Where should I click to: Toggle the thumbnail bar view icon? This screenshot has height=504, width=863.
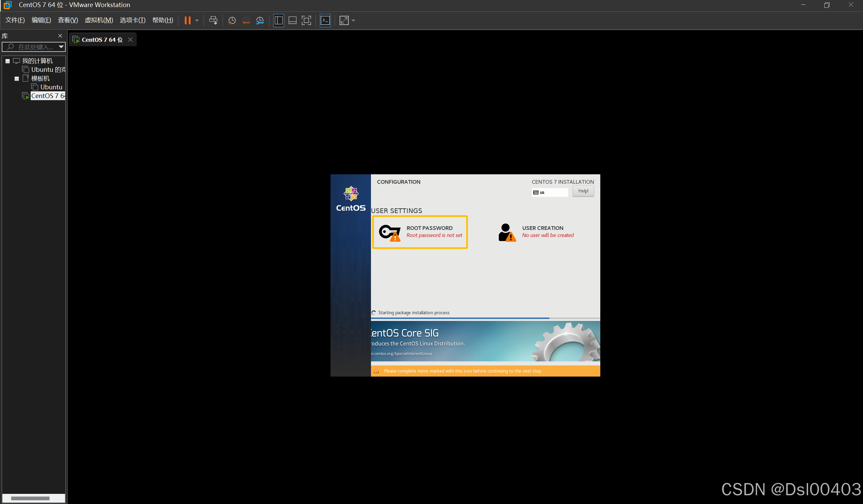pos(292,21)
